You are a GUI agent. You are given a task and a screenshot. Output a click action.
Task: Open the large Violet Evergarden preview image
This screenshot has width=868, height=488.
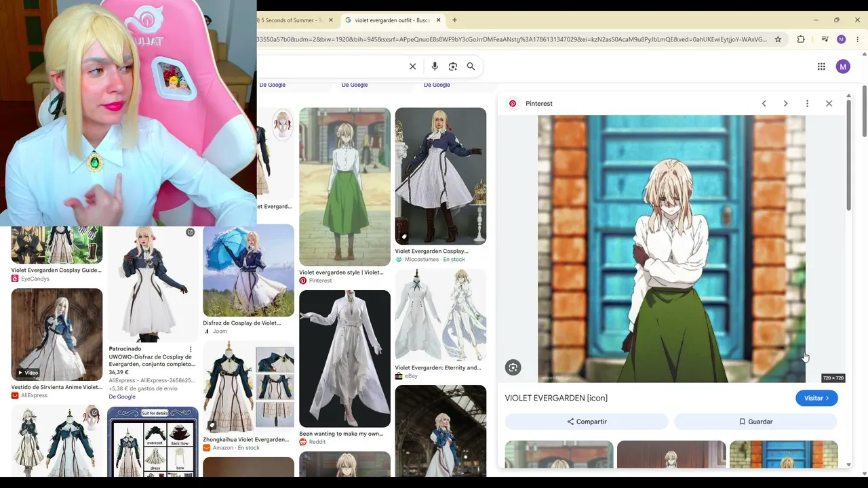coord(671,249)
